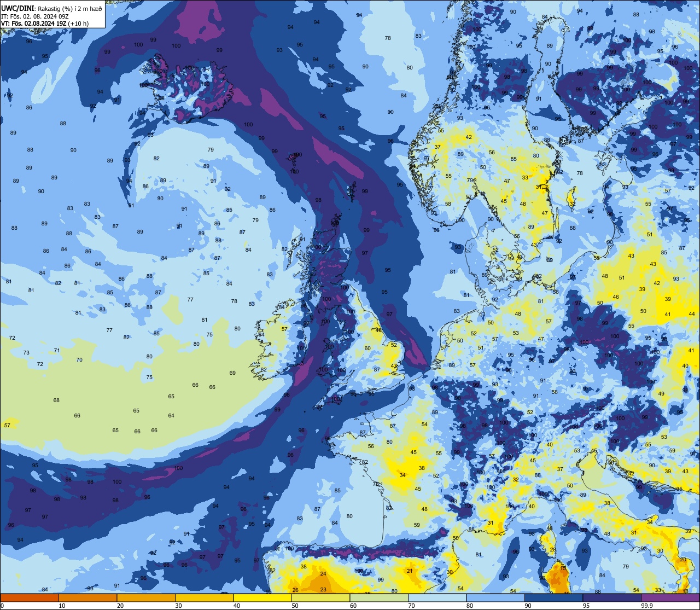700x610 pixels.
Task: Select the 40–50% bright yellow legend swatch
Action: 262,597
